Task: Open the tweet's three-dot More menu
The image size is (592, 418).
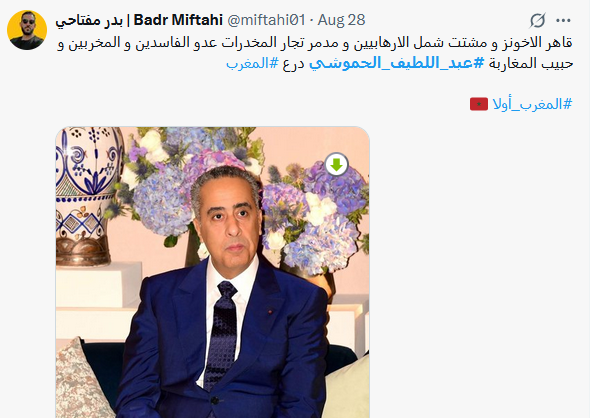Action: tap(563, 20)
